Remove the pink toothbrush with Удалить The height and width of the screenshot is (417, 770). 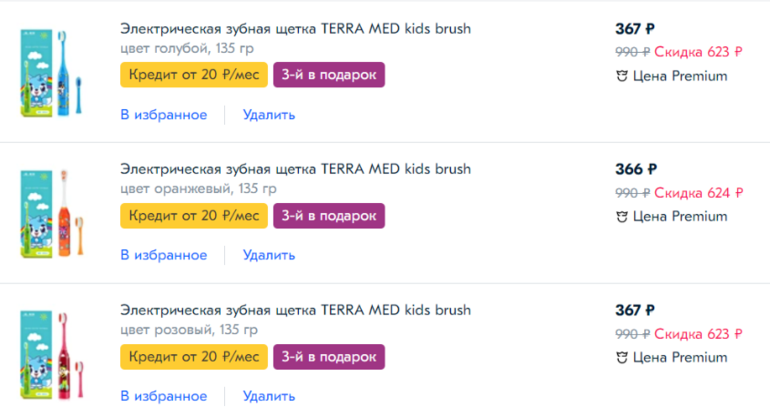point(269,396)
